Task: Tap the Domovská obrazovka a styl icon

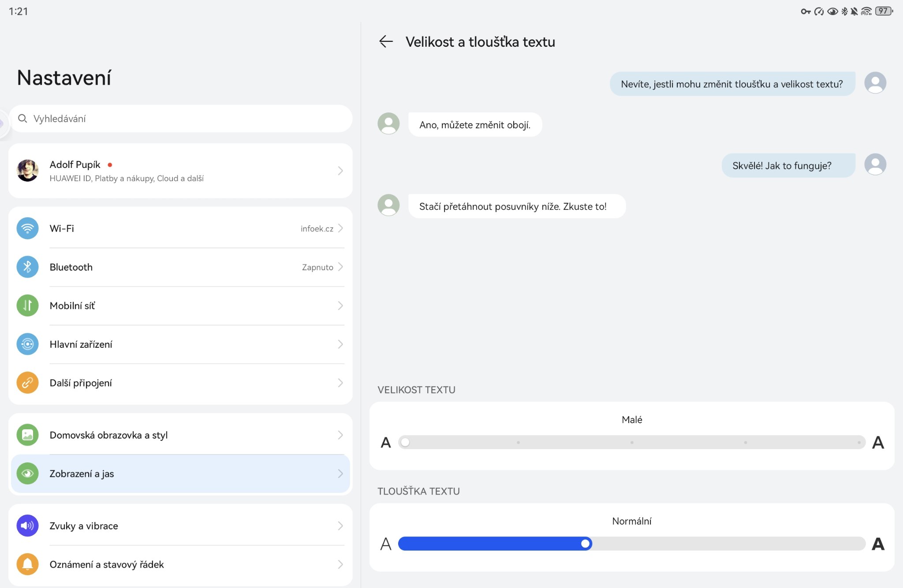Action: (27, 435)
